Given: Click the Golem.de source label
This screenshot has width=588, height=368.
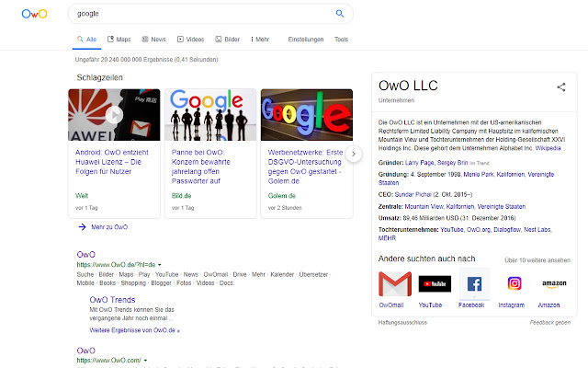Looking at the screenshot, I should point(282,196).
